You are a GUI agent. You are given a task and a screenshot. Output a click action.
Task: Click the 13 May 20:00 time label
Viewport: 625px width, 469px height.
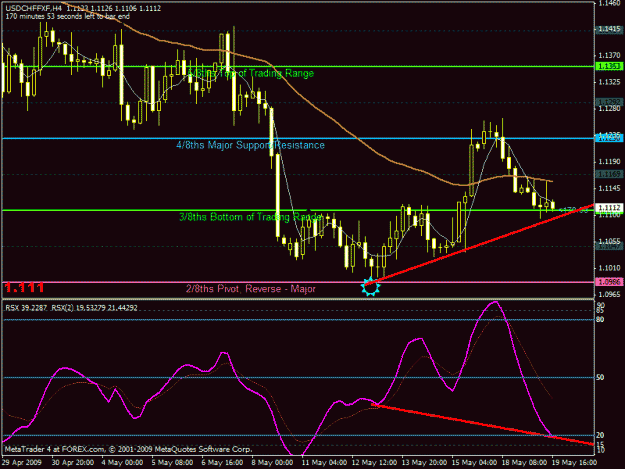point(424,463)
